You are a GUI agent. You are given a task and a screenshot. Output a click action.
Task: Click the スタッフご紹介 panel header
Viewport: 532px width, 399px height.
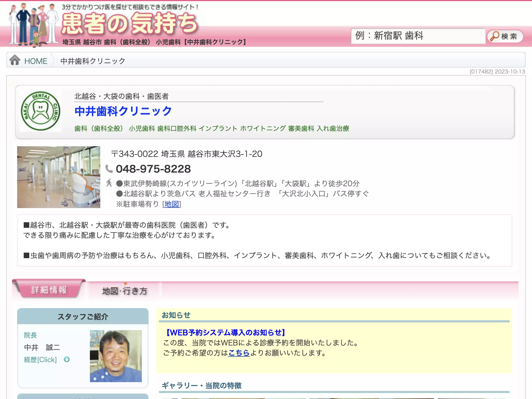click(83, 316)
